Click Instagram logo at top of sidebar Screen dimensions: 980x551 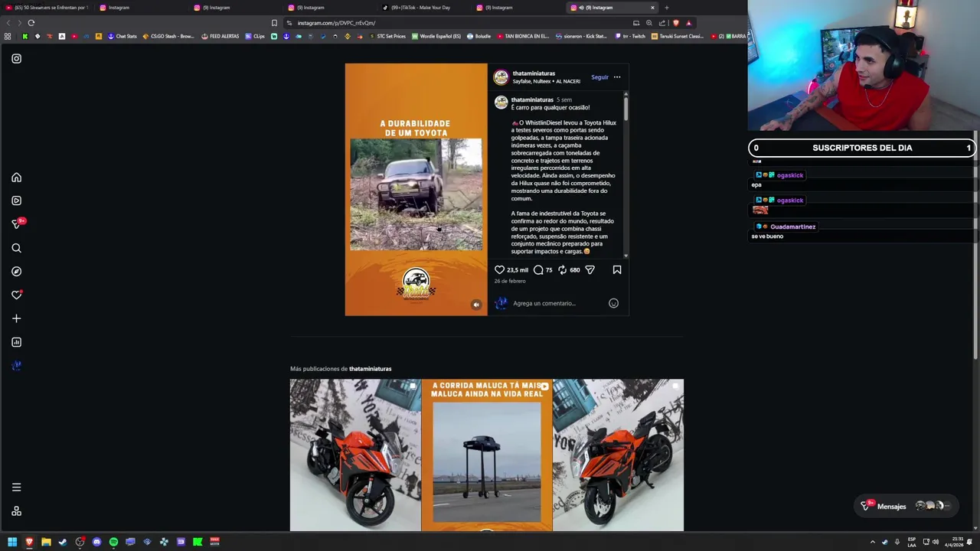(x=16, y=59)
